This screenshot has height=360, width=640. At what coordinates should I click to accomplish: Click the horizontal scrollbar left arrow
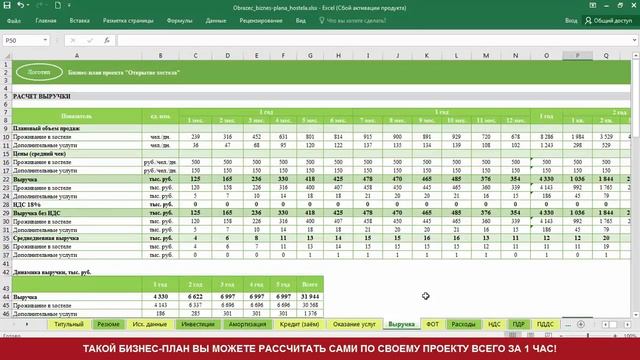(605, 324)
